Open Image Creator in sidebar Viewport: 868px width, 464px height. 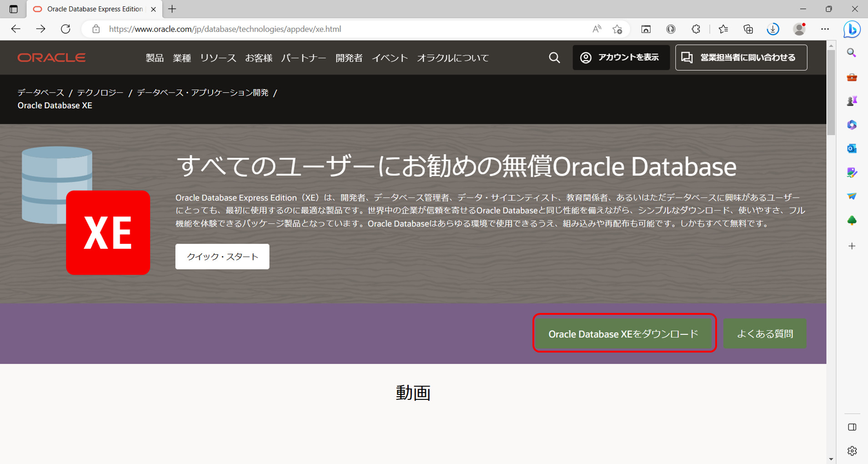852,172
